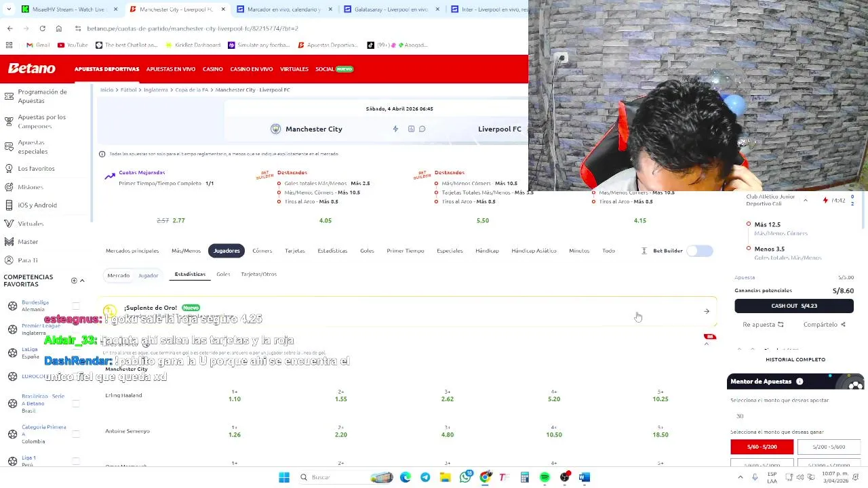Open Casino en Vivo menu
Image resolution: width=868 pixels, height=488 pixels.
point(252,69)
